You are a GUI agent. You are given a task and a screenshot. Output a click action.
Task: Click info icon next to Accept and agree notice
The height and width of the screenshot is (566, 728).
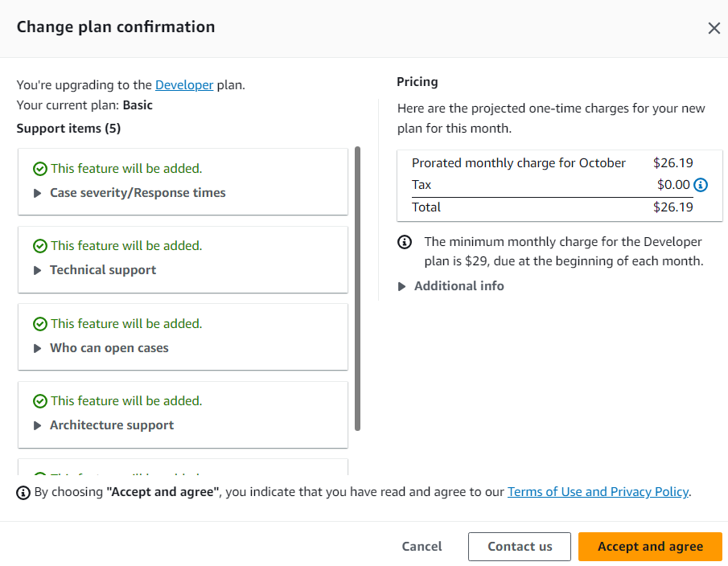coord(23,492)
